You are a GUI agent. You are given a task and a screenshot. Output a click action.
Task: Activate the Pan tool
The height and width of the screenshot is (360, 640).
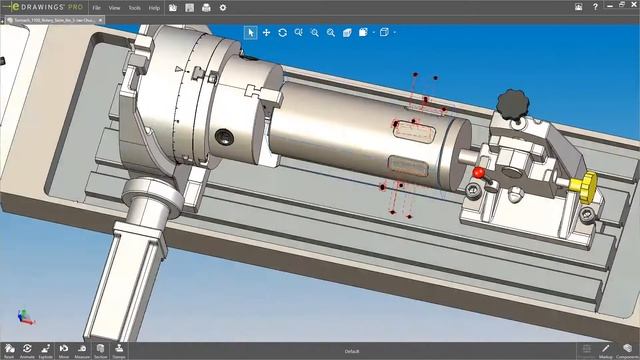click(267, 33)
